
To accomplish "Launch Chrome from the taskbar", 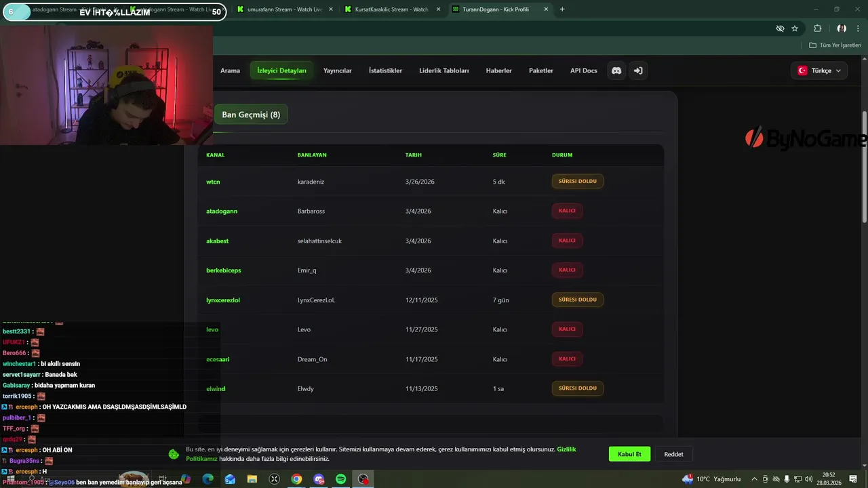I will (296, 479).
